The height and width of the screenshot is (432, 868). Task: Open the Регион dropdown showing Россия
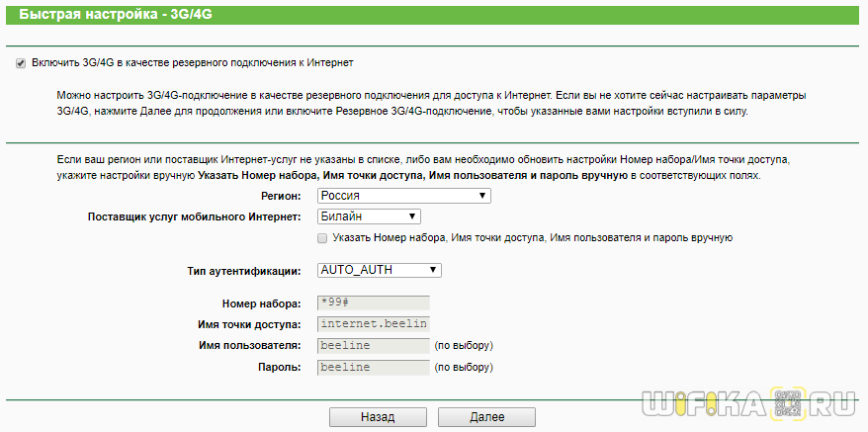tap(403, 196)
